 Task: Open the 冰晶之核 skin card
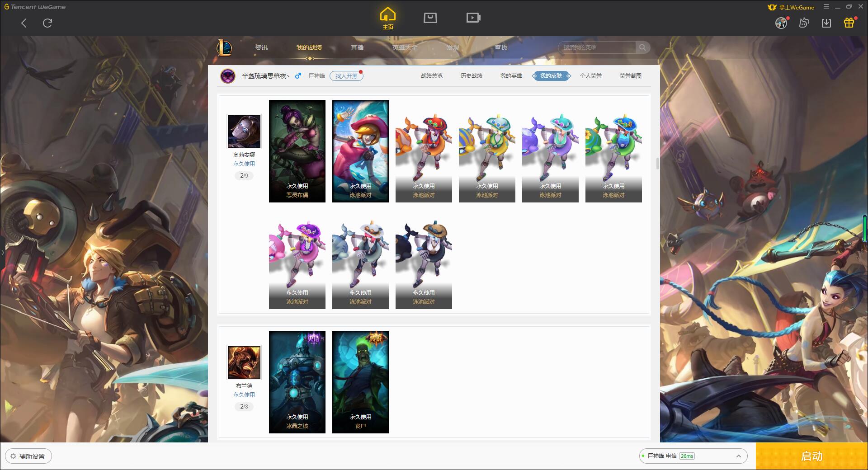point(297,382)
